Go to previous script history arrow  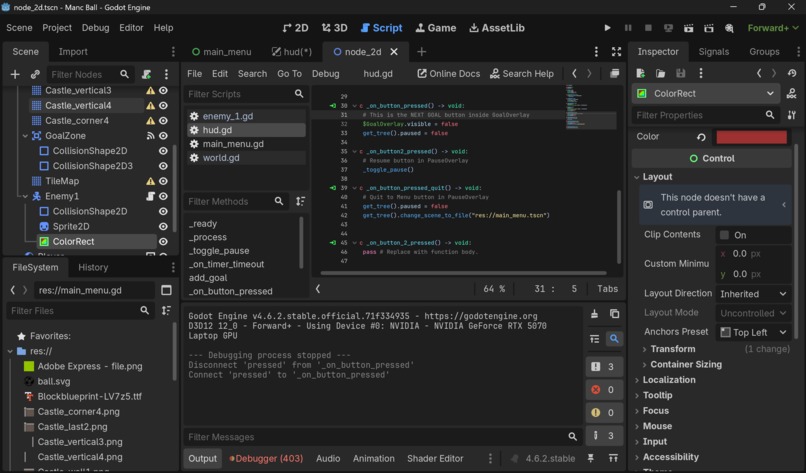click(574, 74)
